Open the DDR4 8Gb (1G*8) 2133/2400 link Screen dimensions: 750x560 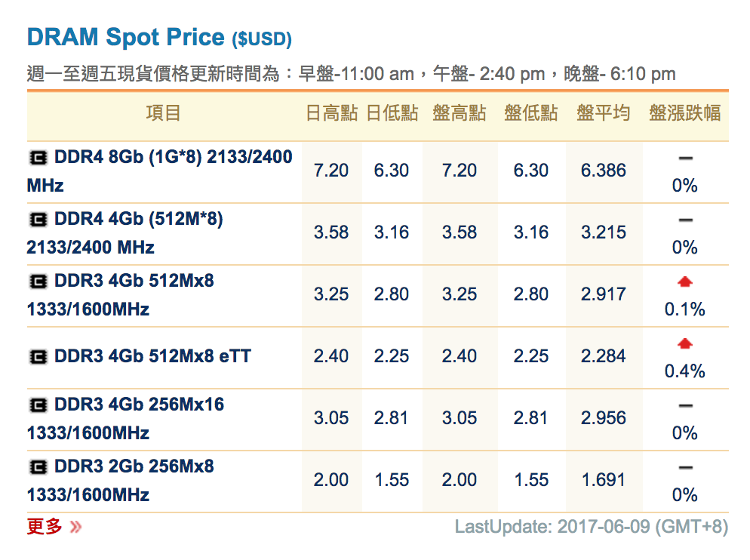pos(173,158)
